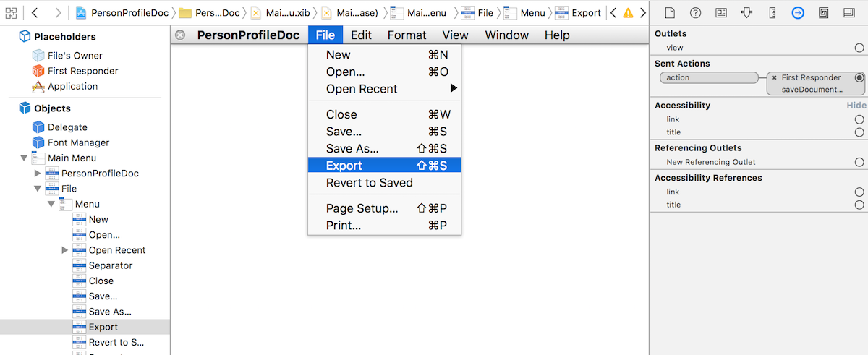The width and height of the screenshot is (868, 355).
Task: Go forward with the right chevron button
Action: pos(58,12)
